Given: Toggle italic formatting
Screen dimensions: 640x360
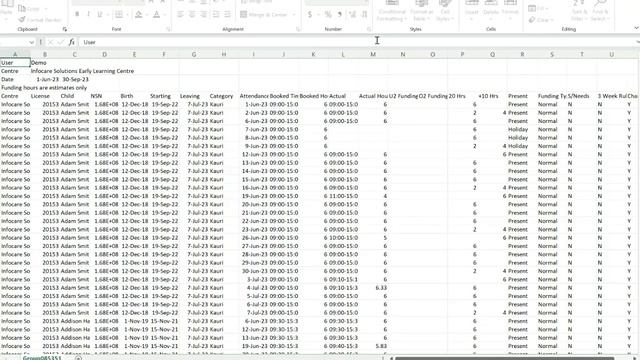Looking at the screenshot, I should (x=88, y=14).
